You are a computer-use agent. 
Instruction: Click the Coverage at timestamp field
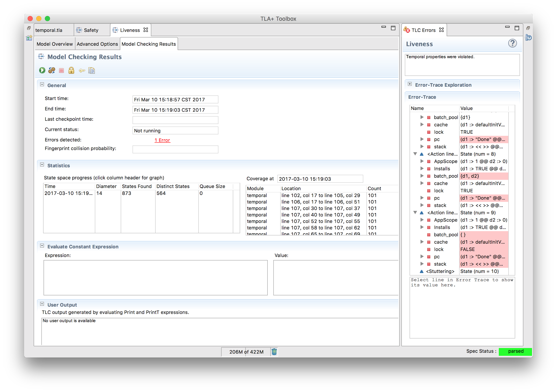click(x=320, y=179)
